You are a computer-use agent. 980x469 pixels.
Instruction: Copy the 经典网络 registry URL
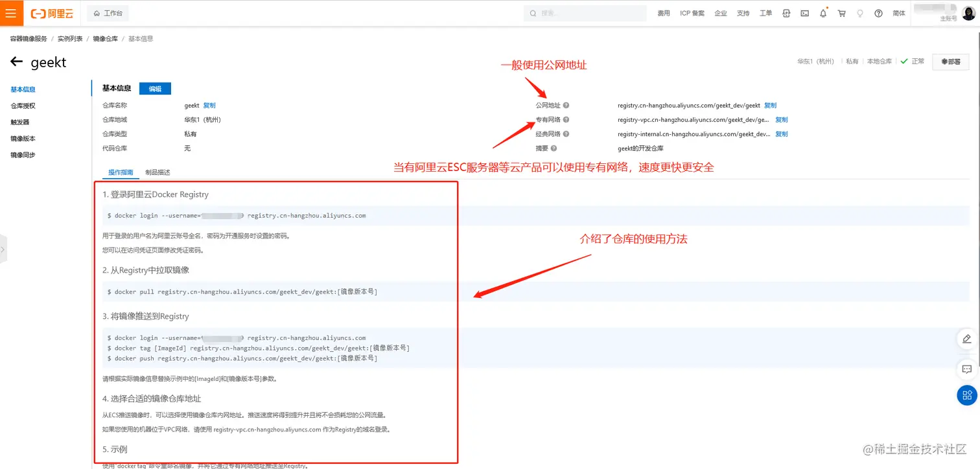tap(782, 134)
